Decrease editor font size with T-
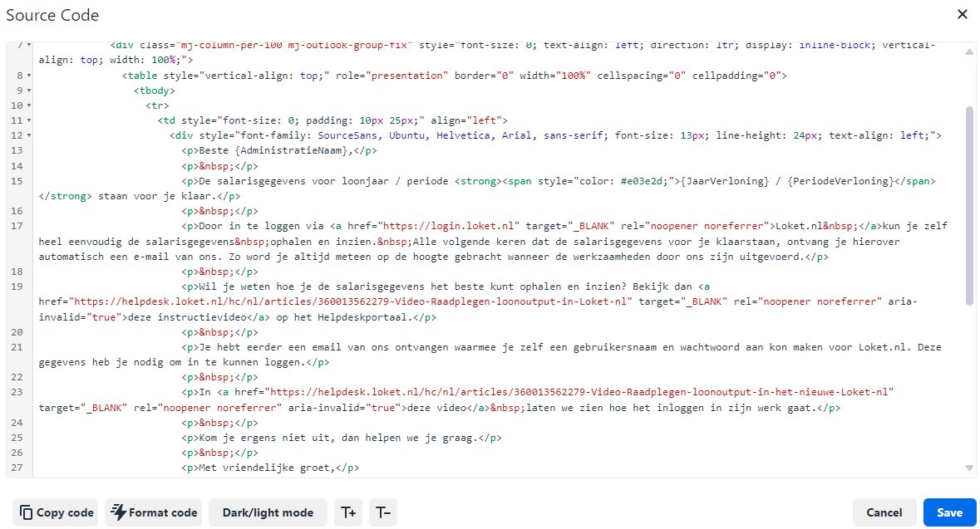The width and height of the screenshot is (980, 529). [x=383, y=512]
